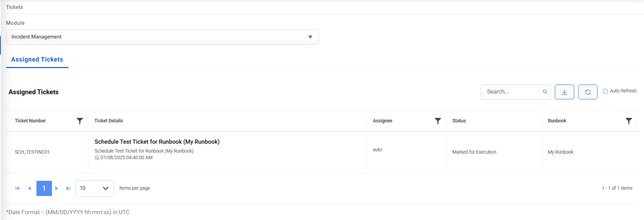Click into the Search input field
The height and width of the screenshot is (220, 644).
click(513, 92)
